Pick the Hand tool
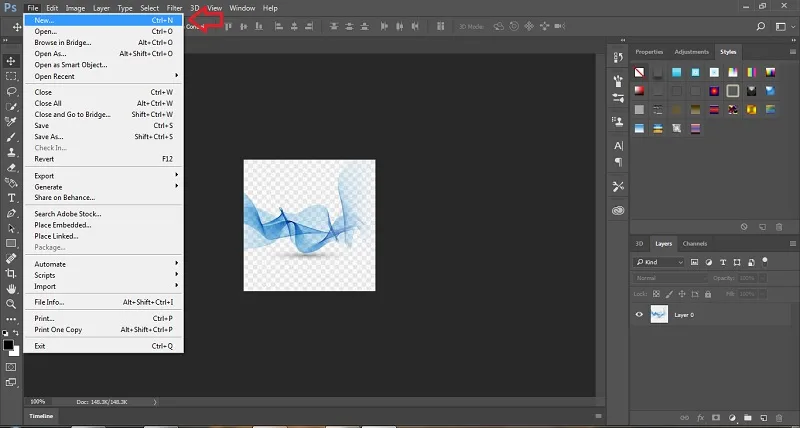Screen dimensions: 800x428 (11, 289)
